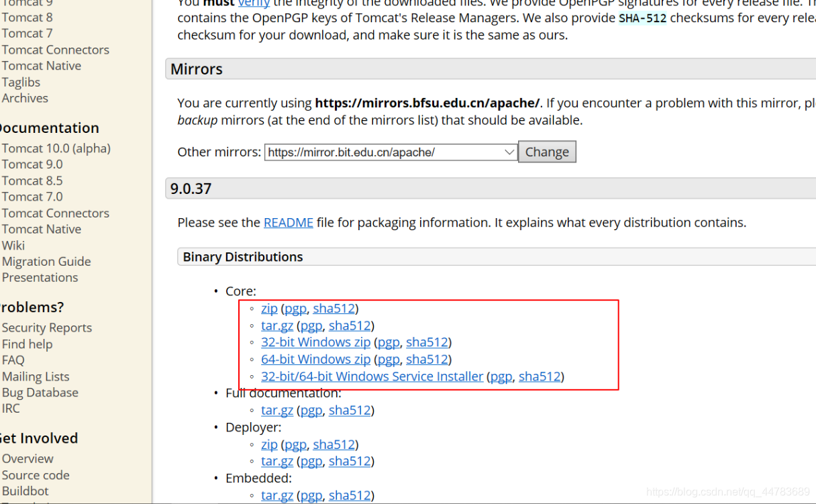Screen dimensions: 816x504
Task: Open sha512 for Embedded tar.gz
Action: pos(350,495)
